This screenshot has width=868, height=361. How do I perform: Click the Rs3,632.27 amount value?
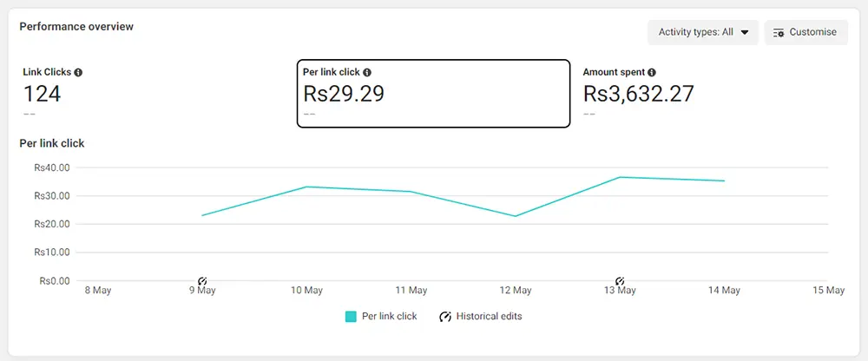point(638,94)
